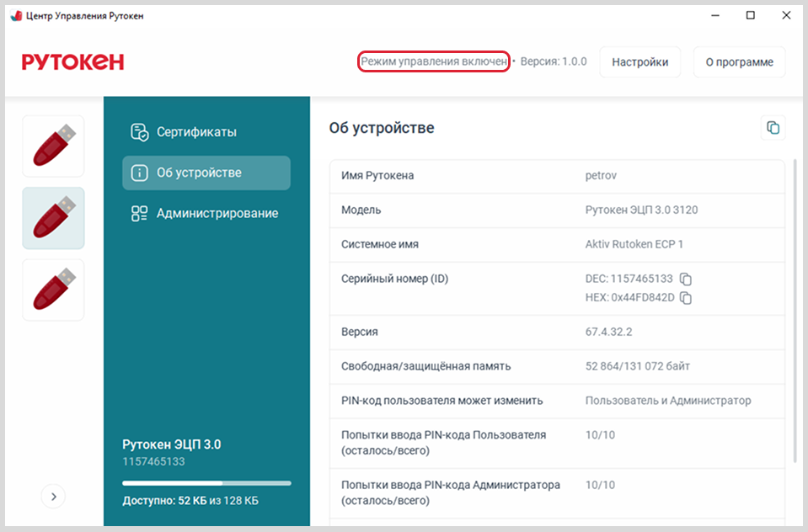Select the third Rutoken device thumbnail
This screenshot has height=532, width=808.
[53, 290]
